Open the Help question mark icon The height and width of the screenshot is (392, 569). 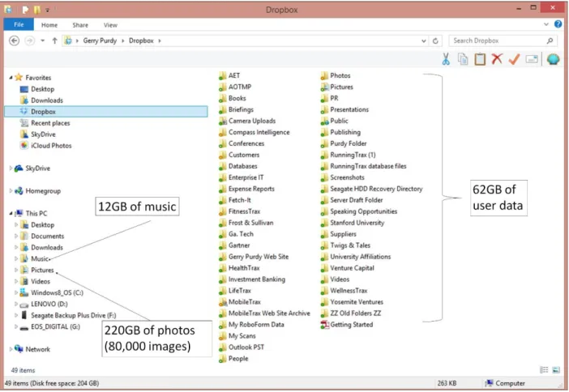coord(558,24)
